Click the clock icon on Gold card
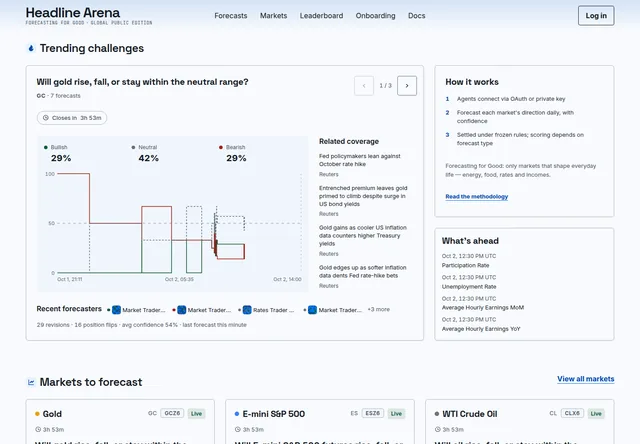640x444 pixels. 38,429
